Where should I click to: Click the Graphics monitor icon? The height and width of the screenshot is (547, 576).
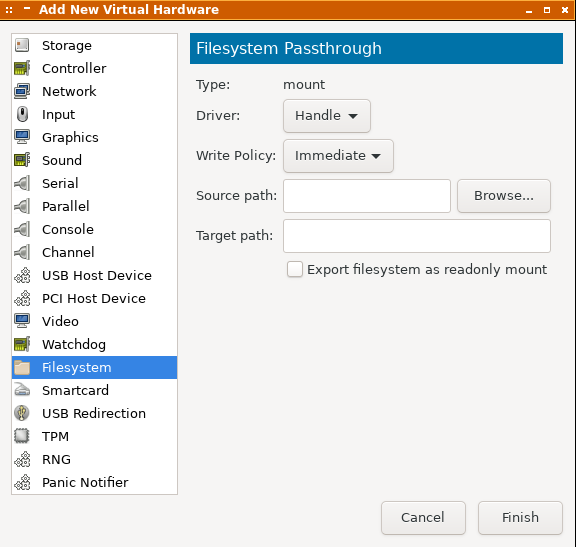(22, 137)
